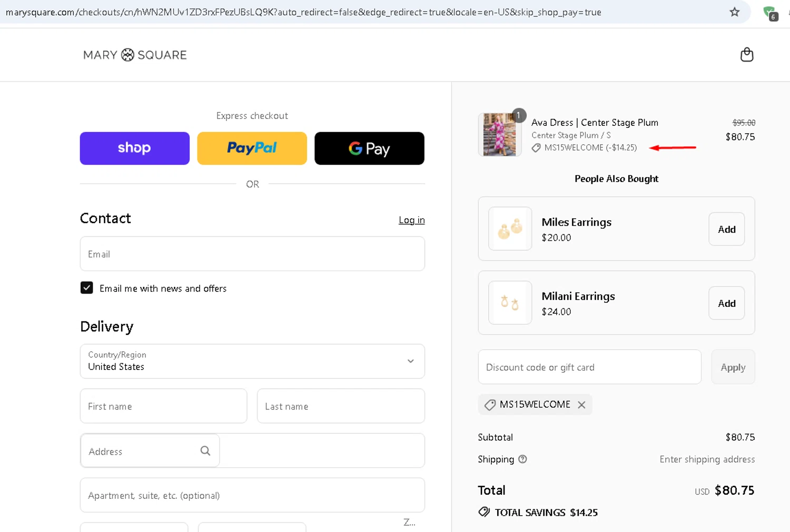Click the People Also Bought heading
790x532 pixels.
pos(616,179)
